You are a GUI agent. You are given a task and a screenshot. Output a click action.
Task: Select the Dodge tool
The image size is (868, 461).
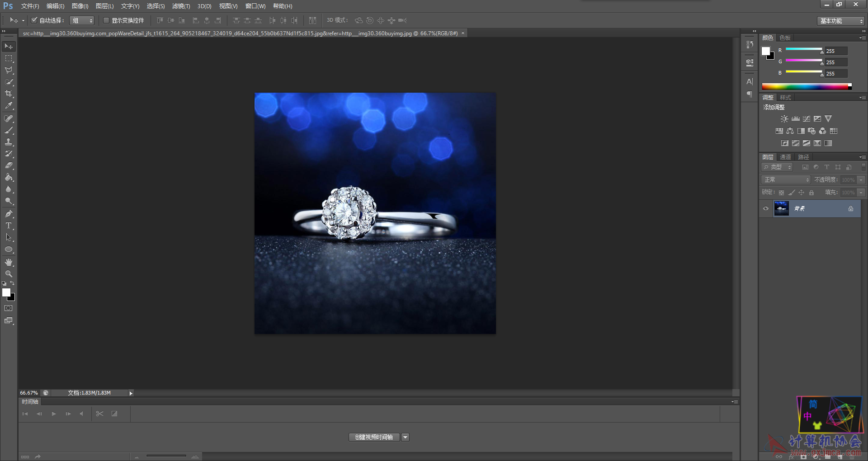point(9,201)
